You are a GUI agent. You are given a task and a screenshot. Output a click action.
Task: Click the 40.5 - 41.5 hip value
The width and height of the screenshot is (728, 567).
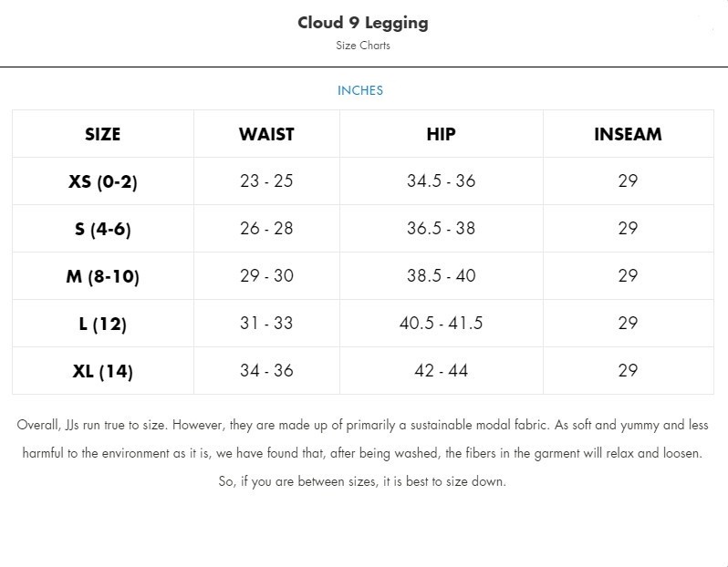pos(441,323)
